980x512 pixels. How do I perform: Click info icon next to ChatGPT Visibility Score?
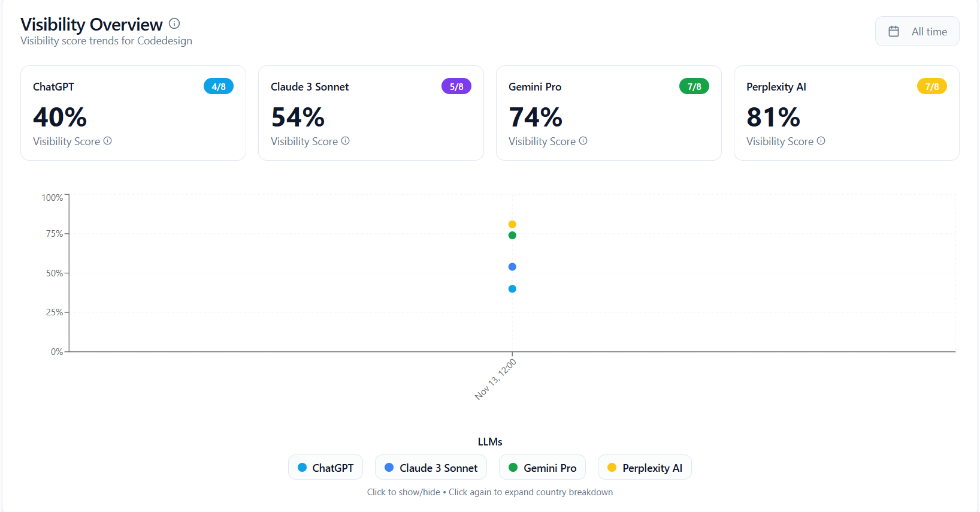(108, 141)
